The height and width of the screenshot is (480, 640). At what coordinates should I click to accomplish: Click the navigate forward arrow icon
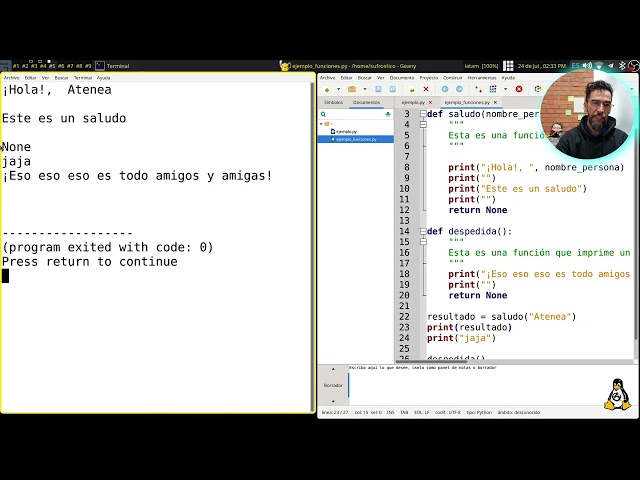coord(459,89)
